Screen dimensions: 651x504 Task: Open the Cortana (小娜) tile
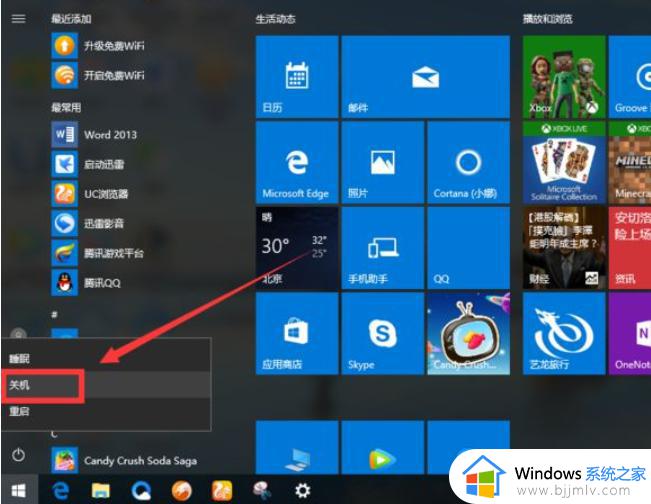point(468,162)
